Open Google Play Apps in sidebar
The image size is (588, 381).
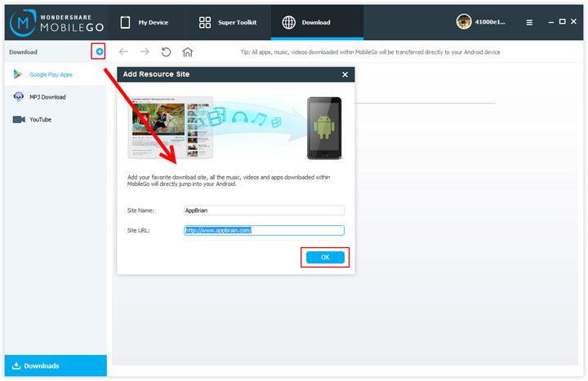point(56,74)
